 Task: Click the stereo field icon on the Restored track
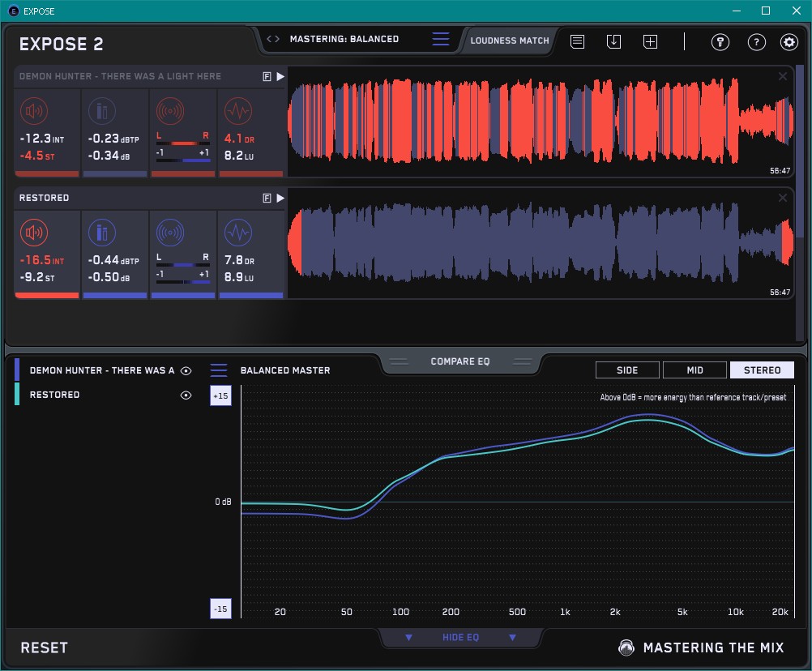pyautogui.click(x=170, y=233)
